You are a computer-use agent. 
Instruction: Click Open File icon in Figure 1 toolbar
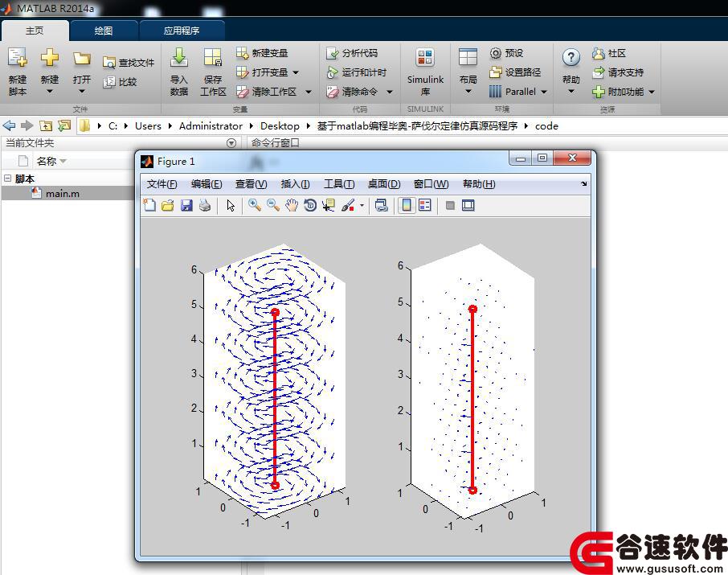168,205
